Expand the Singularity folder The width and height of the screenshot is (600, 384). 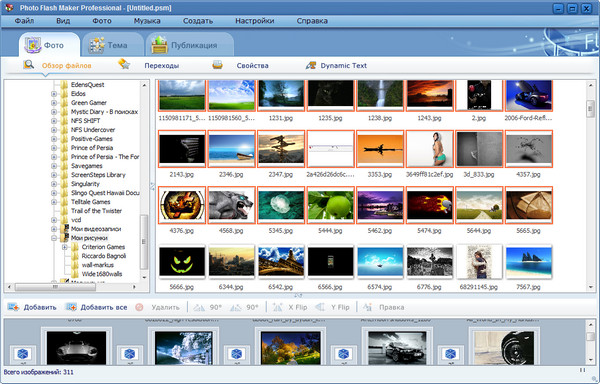pos(54,184)
